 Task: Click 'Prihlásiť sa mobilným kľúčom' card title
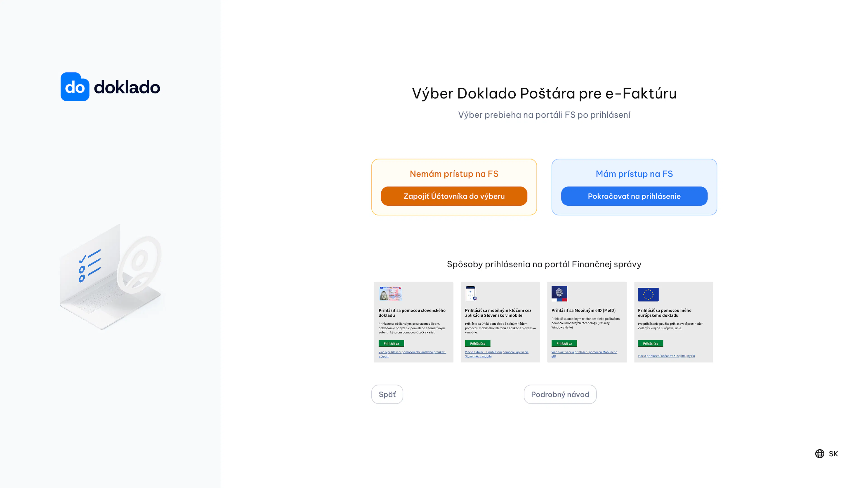click(498, 313)
